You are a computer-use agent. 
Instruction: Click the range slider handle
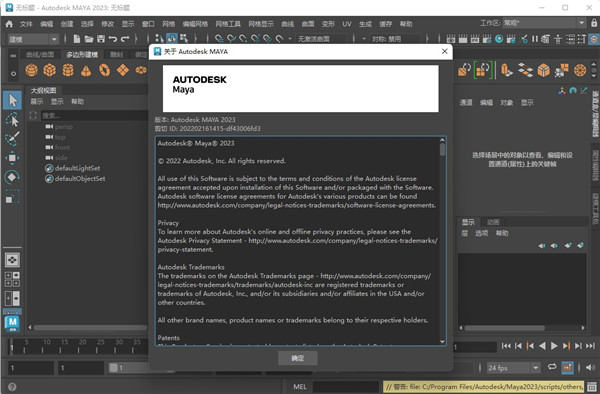click(113, 368)
